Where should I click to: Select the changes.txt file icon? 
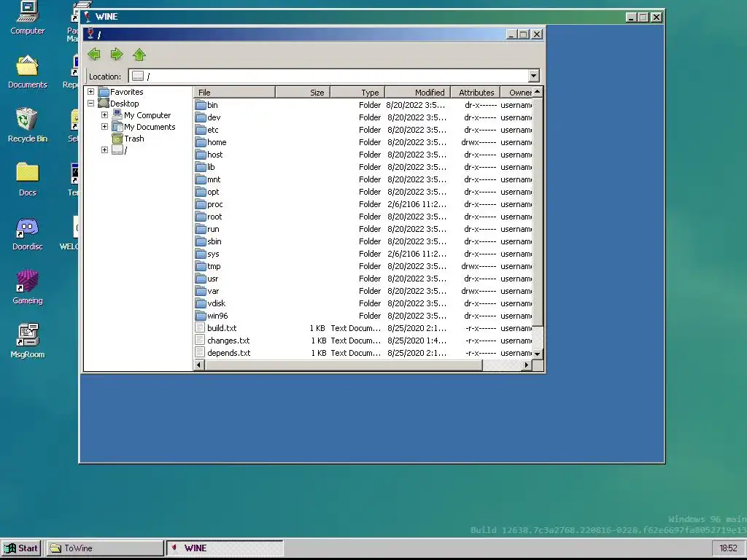200,340
